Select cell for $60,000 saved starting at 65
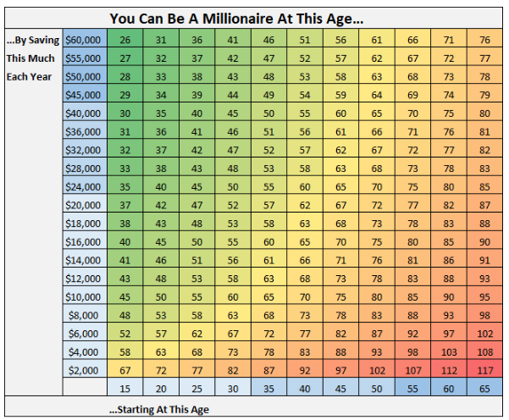Image resolution: width=509 pixels, height=420 pixels. pyautogui.click(x=484, y=40)
